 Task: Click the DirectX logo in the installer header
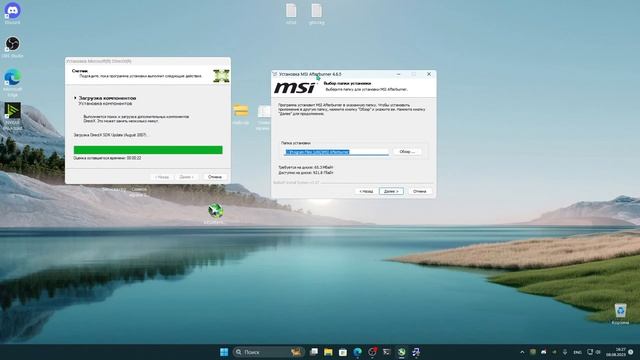click(221, 76)
